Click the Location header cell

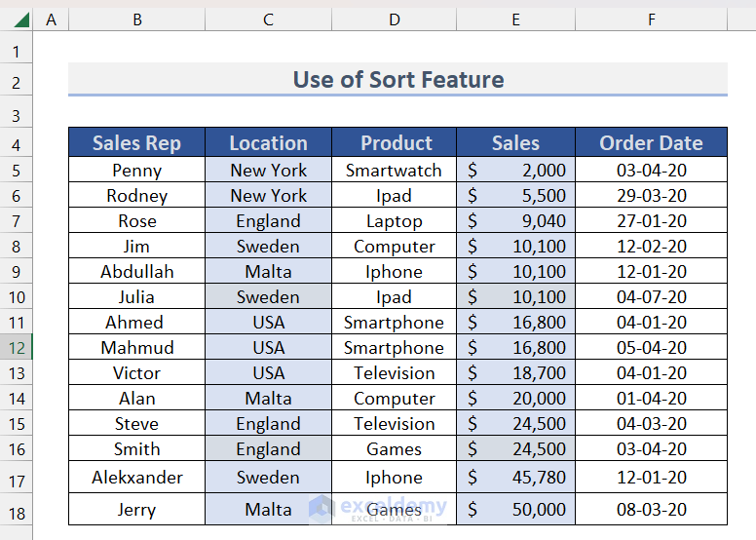268,143
